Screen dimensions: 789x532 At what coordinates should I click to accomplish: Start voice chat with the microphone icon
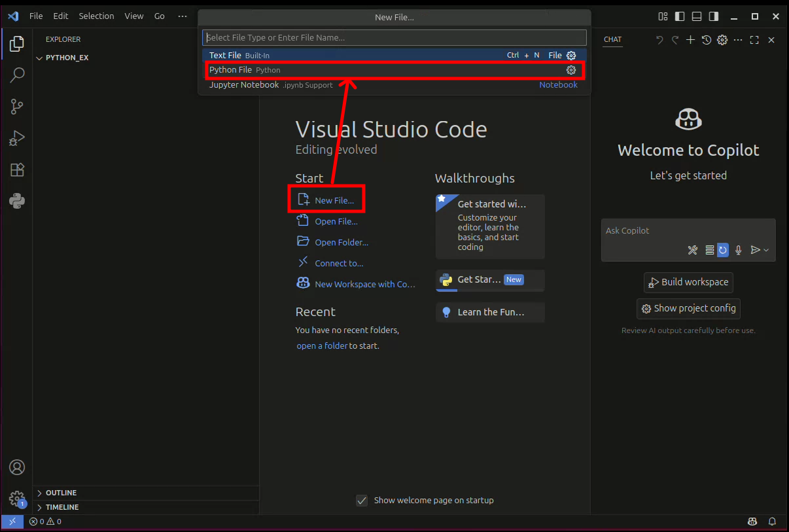pyautogui.click(x=739, y=250)
